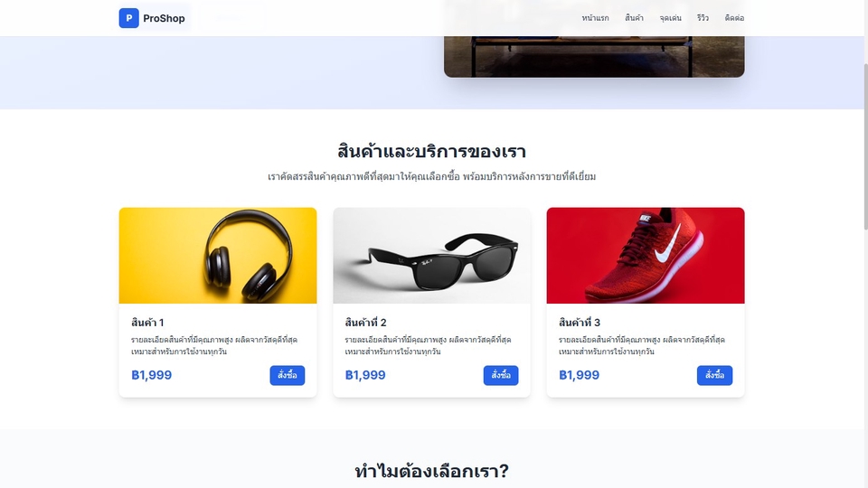Click the ฿1,999 price of headphones
This screenshot has width=868, height=488.
tap(152, 375)
